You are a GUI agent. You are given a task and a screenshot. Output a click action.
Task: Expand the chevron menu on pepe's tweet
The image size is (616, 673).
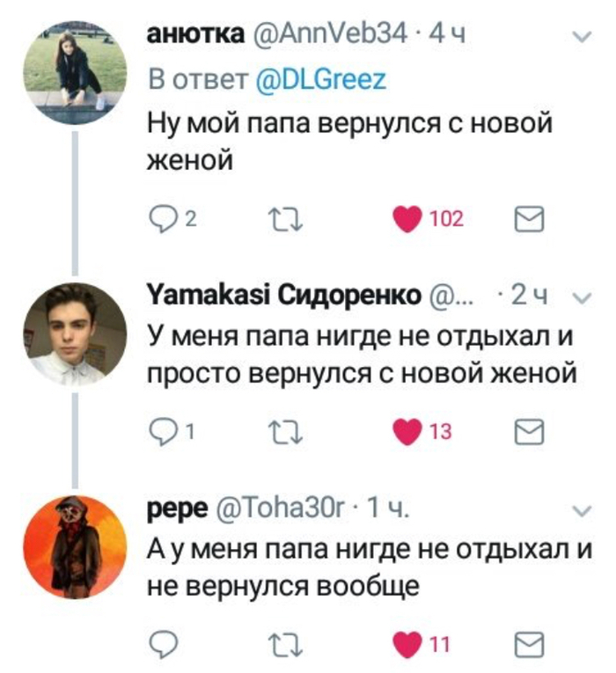581,510
